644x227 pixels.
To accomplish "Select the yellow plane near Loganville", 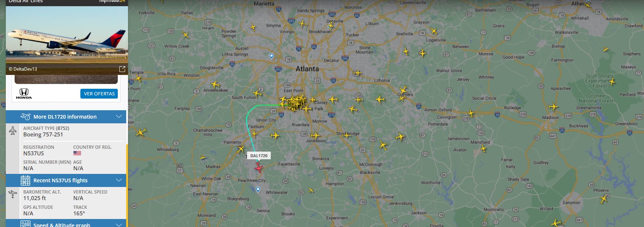I will [x=433, y=31].
